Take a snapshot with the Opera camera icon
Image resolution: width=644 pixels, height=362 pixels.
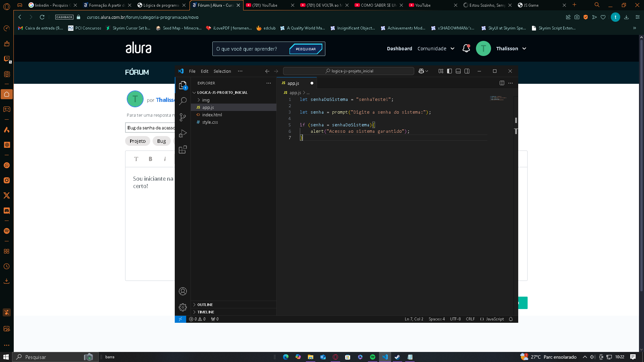click(577, 17)
